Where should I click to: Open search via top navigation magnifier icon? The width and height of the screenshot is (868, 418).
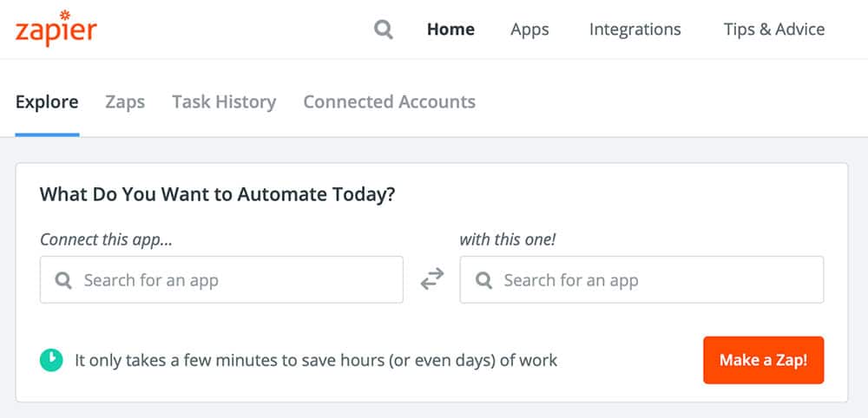[384, 29]
